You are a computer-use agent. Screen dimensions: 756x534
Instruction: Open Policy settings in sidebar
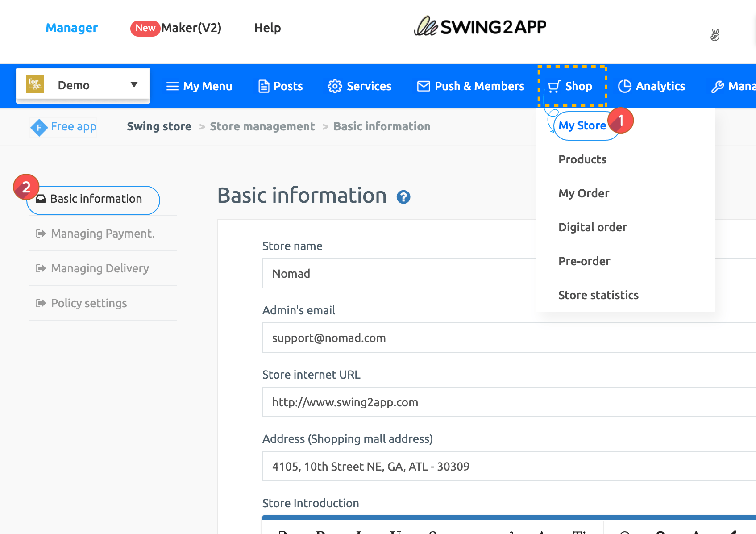tap(89, 303)
